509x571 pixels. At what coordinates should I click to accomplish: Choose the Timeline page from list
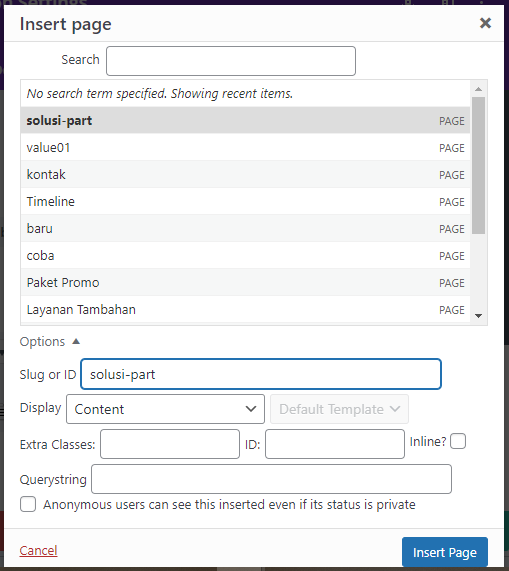click(245, 201)
